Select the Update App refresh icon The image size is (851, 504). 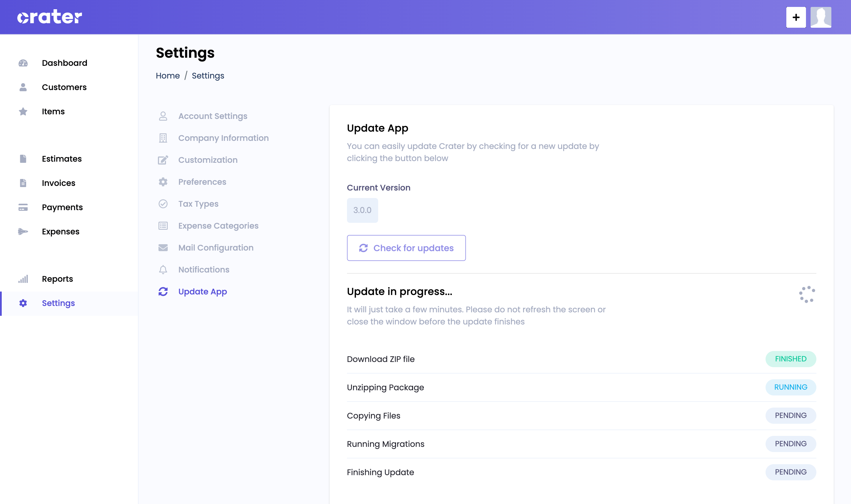click(163, 291)
